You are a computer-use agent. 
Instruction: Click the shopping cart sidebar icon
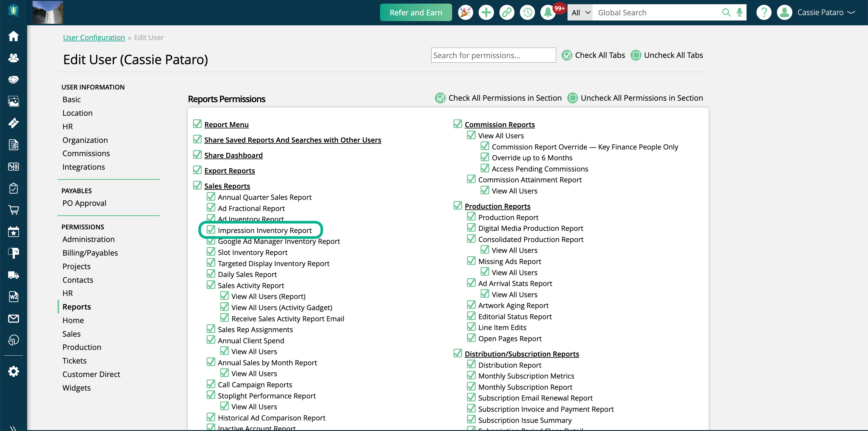pyautogui.click(x=14, y=210)
